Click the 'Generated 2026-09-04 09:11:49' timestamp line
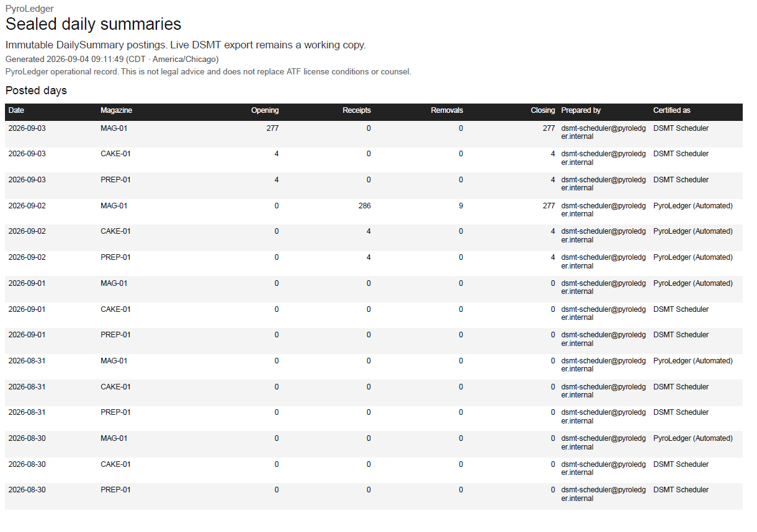The width and height of the screenshot is (757, 532). [x=112, y=60]
